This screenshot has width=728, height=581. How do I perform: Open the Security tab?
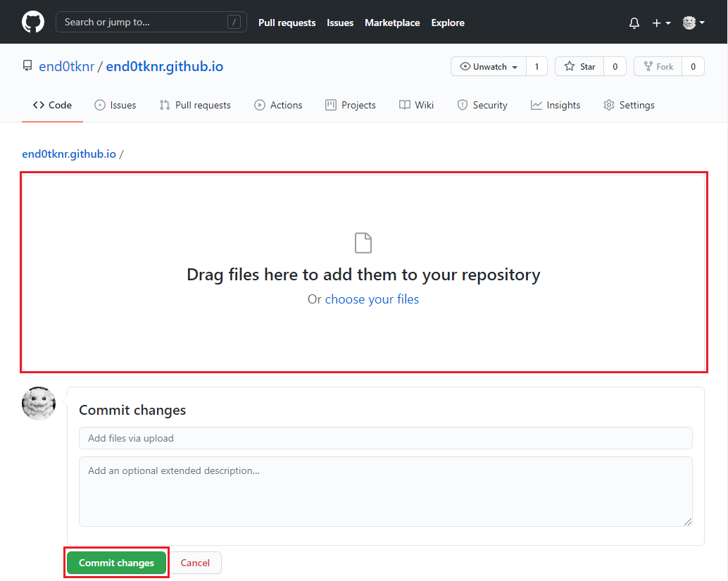[482, 106]
